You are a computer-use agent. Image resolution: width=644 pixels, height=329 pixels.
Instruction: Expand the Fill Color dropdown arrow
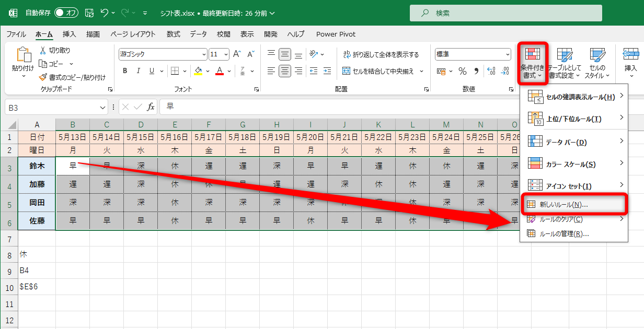tap(207, 70)
